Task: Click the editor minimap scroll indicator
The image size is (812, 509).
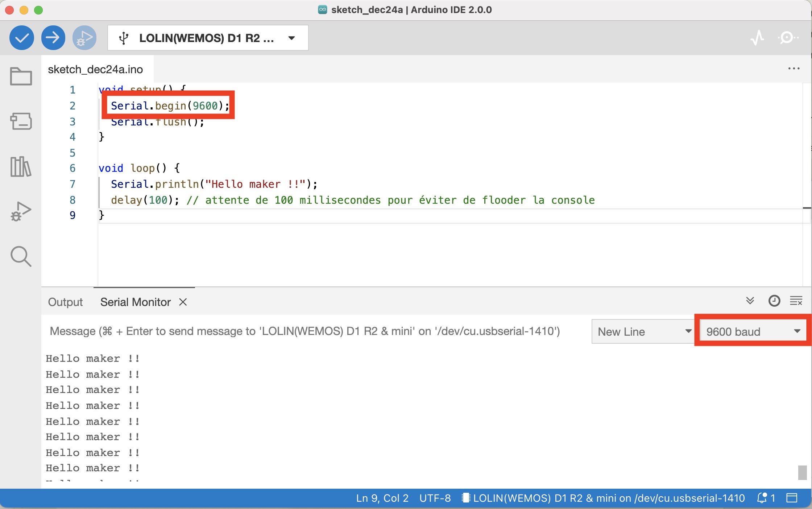Action: pyautogui.click(x=807, y=208)
